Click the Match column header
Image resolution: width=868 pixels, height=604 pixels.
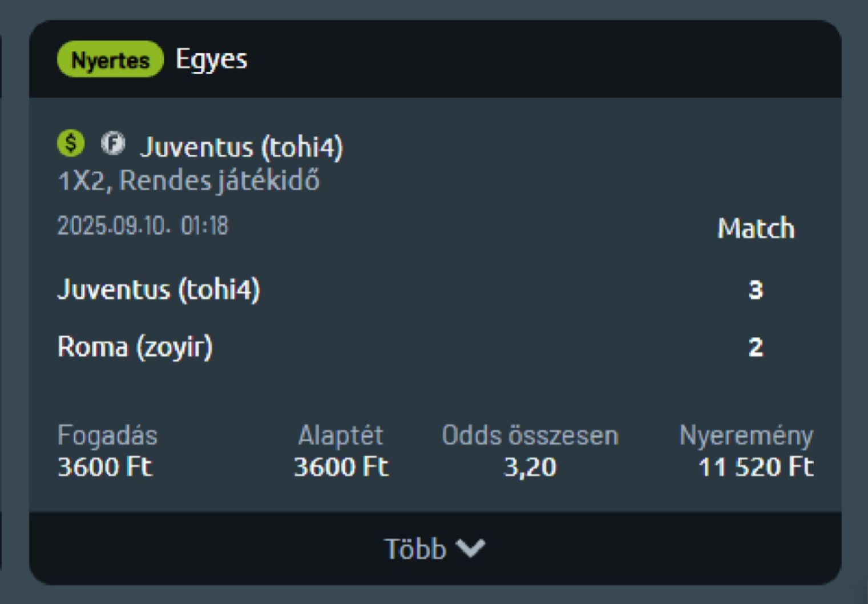(x=755, y=228)
